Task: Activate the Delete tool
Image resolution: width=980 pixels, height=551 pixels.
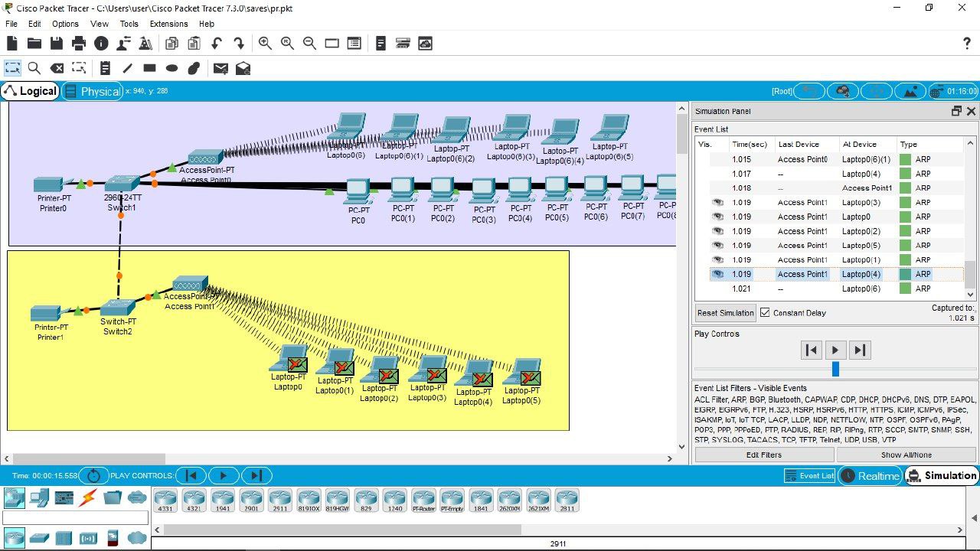Action: (x=57, y=68)
